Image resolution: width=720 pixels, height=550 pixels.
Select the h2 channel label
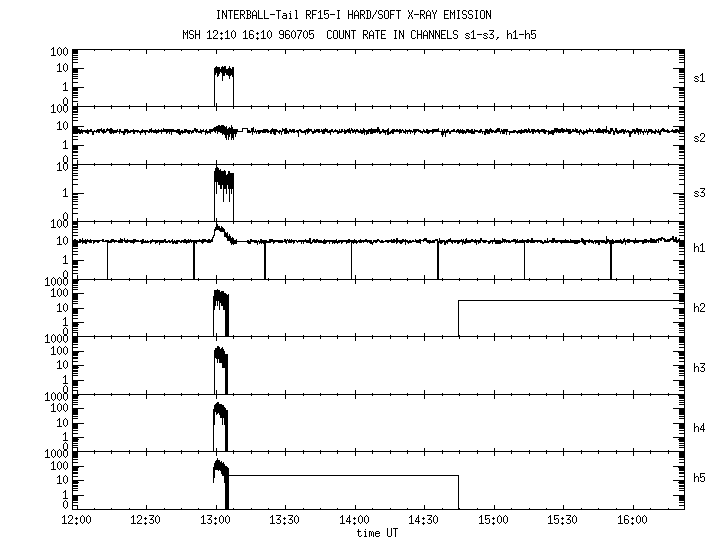point(700,308)
